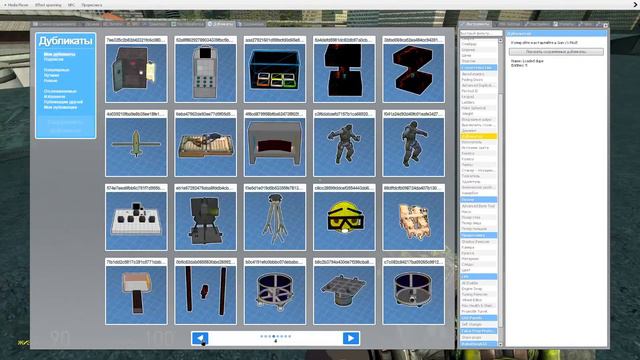Open Мои дубликаты in the sidebar
Screen dimensions: 640x360
click(x=59, y=54)
